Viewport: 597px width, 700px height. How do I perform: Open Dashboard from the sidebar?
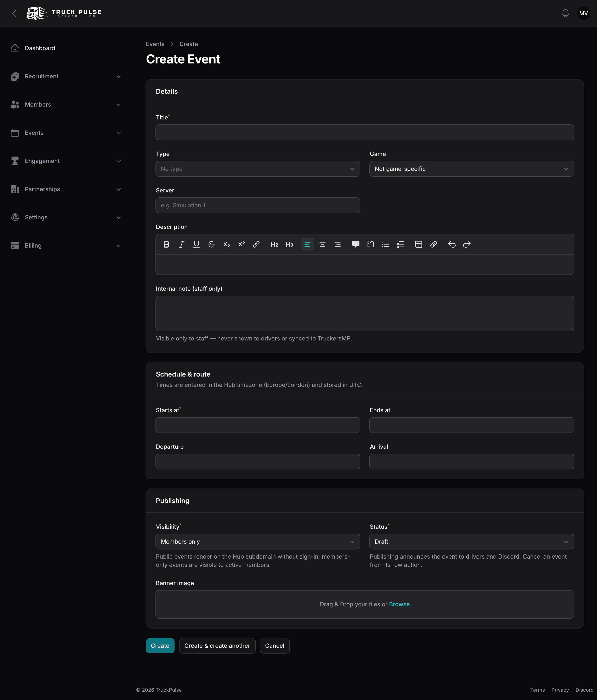click(66, 48)
